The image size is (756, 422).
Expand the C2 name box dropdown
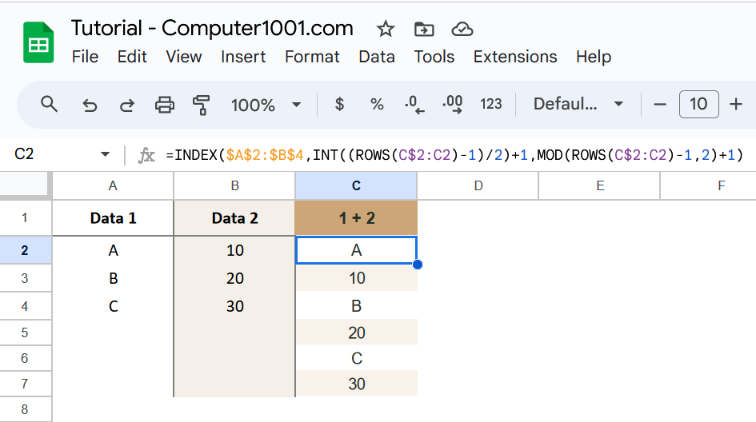pos(105,155)
